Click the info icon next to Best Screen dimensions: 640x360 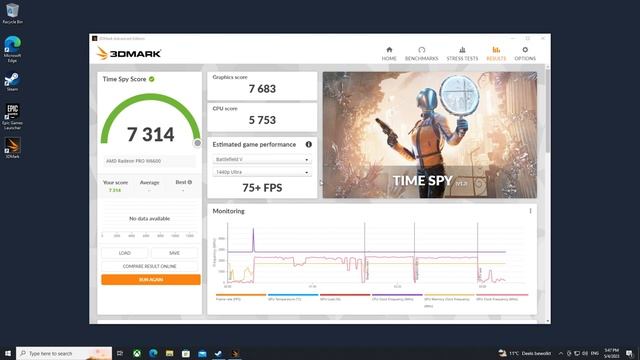coord(189,182)
